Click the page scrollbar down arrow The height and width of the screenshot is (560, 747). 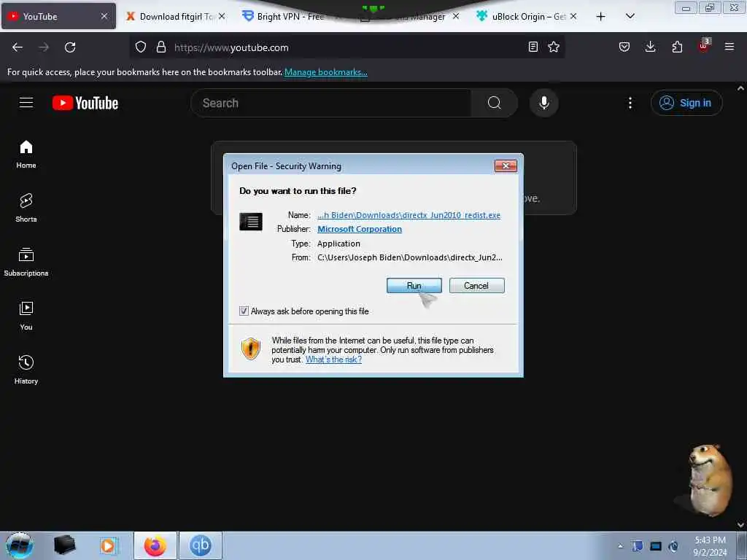[x=741, y=525]
